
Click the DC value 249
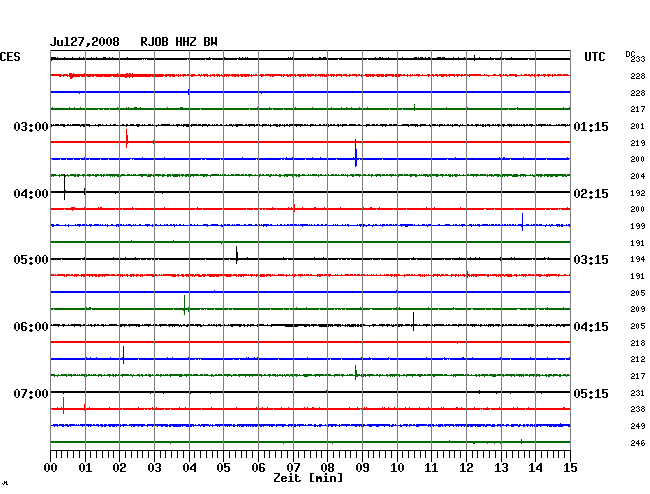(638, 426)
